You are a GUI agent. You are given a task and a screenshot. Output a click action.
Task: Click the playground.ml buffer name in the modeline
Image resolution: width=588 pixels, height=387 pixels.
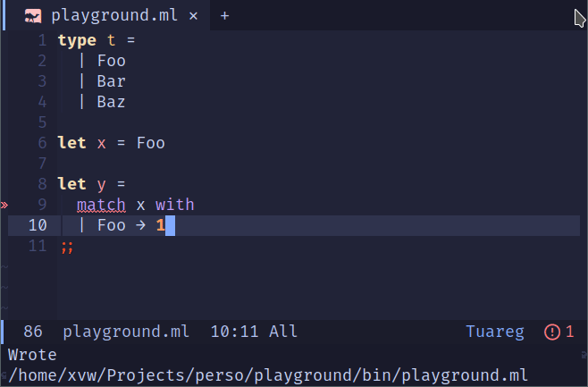click(126, 332)
